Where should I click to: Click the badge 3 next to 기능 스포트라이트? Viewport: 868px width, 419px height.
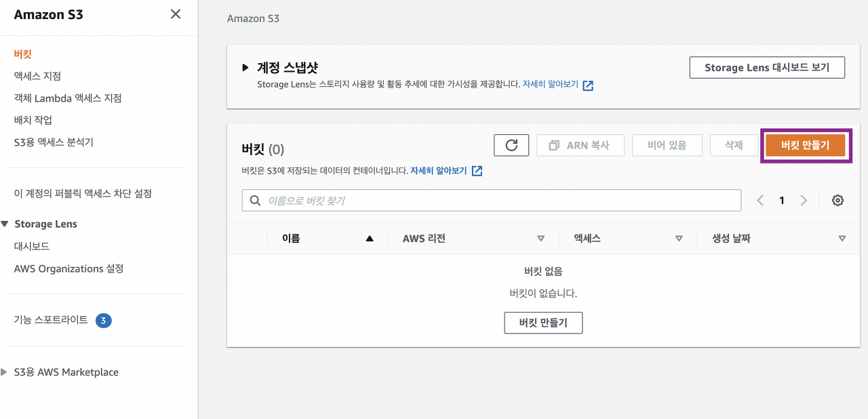(x=103, y=321)
